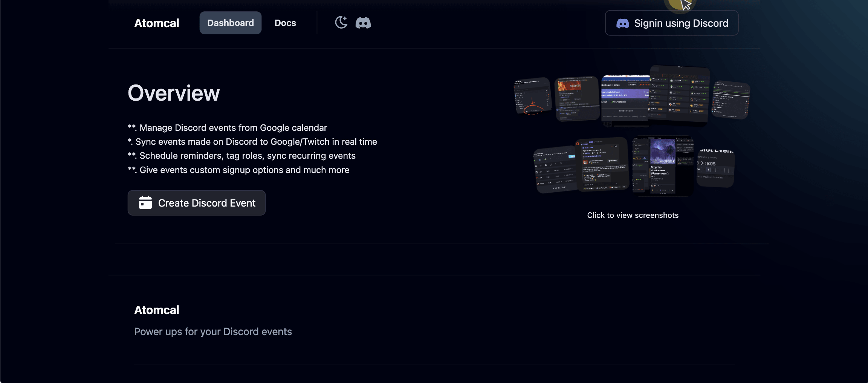The height and width of the screenshot is (383, 868).
Task: Toggle the theme with the moon button
Action: (341, 23)
